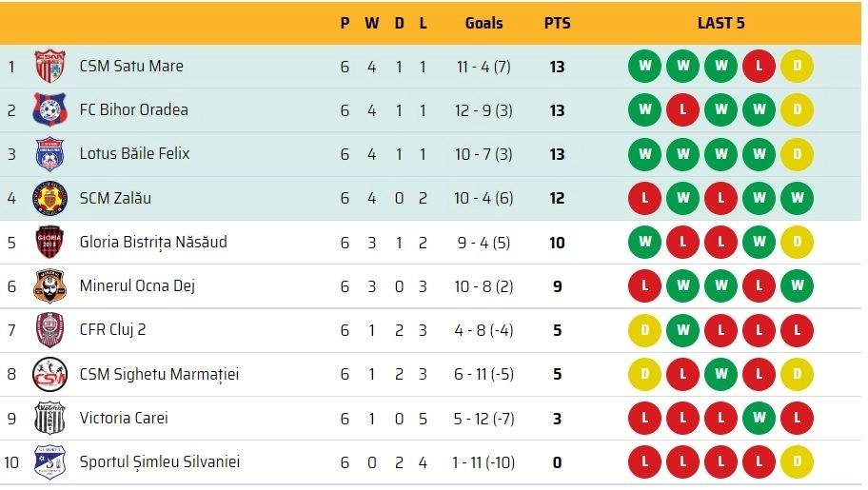Click the yellow D badge in FC Bihor Oradea row
The image size is (868, 490).
pyautogui.click(x=798, y=109)
